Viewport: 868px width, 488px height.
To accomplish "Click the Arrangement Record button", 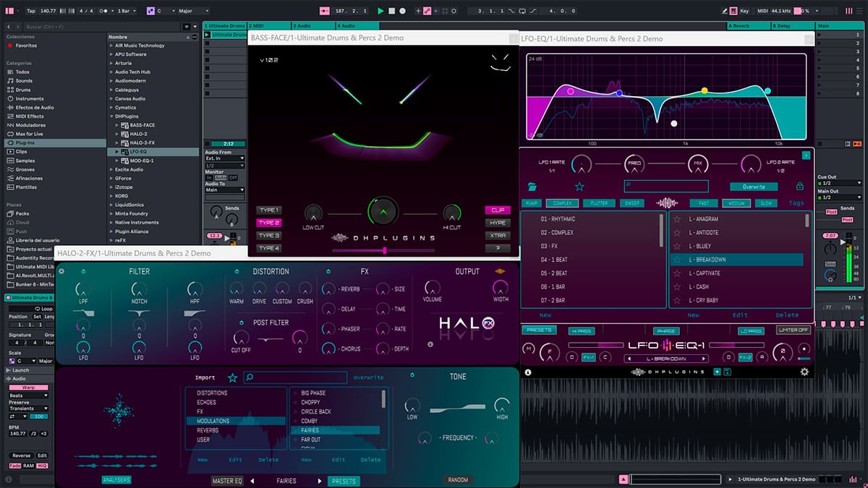I will pyautogui.click(x=402, y=11).
